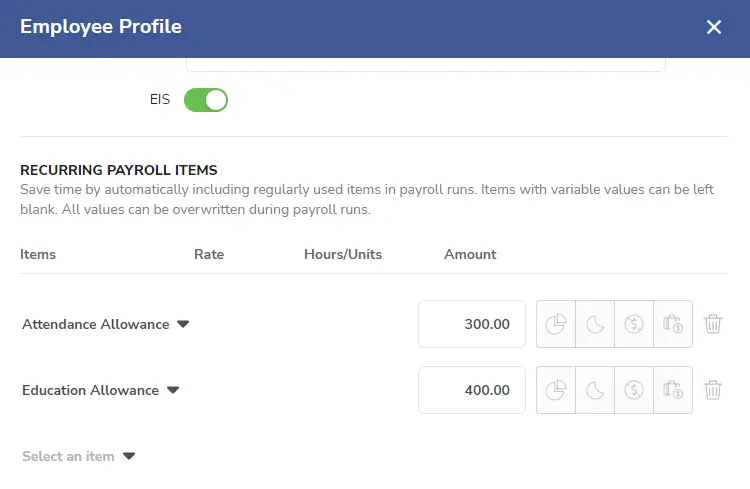Delete the Education Allowance item
Screen dimensions: 750x489
[713, 390]
